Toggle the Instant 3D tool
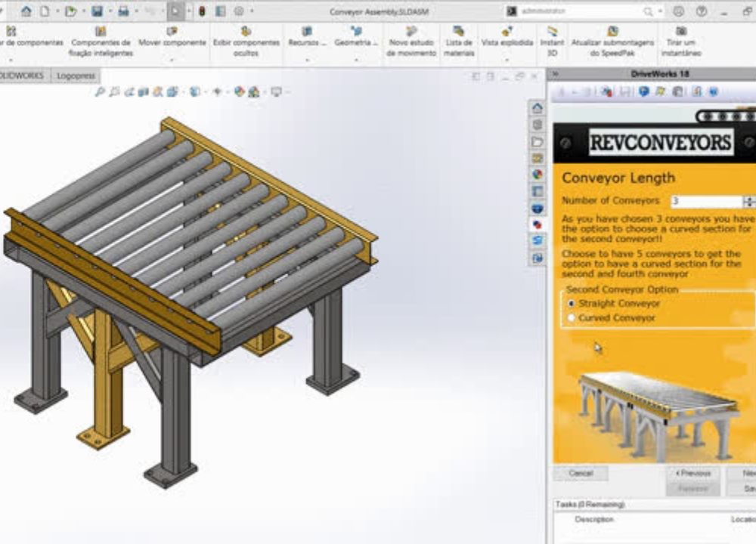The height and width of the screenshot is (544, 756). 552,42
